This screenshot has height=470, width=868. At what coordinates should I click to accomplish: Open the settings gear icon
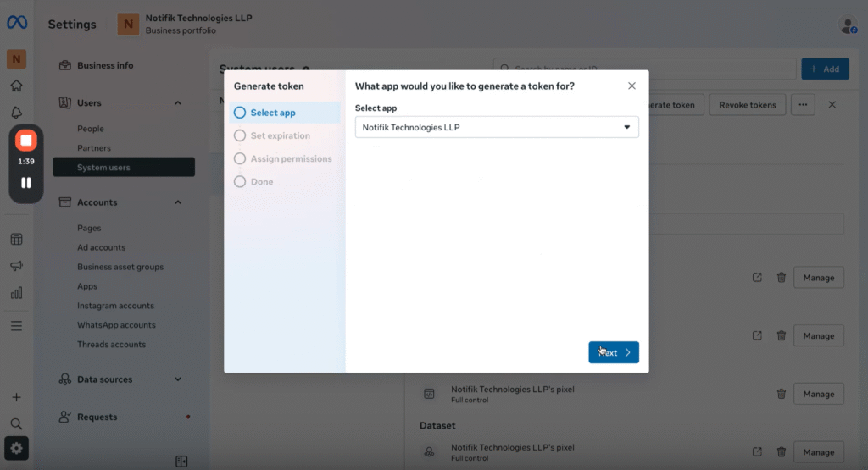pos(17,448)
